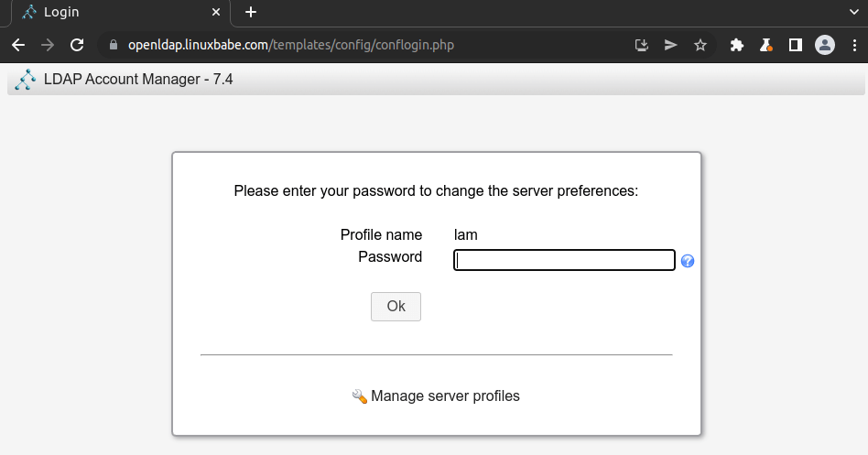Click the LDAP Account Manager logo
The height and width of the screenshot is (455, 868).
(26, 80)
